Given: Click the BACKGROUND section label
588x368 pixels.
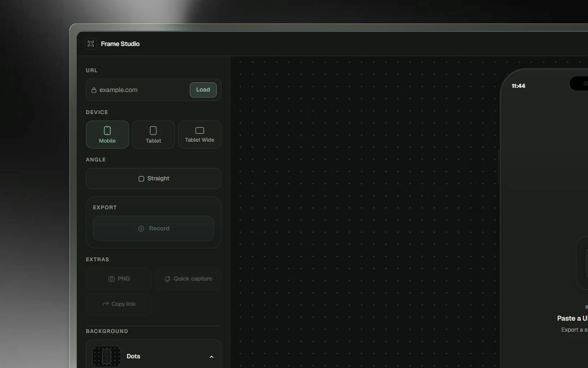Looking at the screenshot, I should click(x=107, y=331).
